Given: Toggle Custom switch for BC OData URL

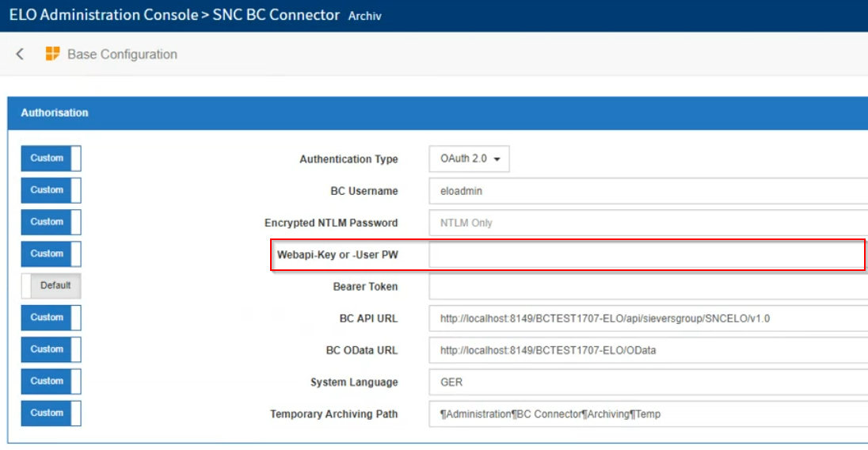Looking at the screenshot, I should (x=51, y=349).
